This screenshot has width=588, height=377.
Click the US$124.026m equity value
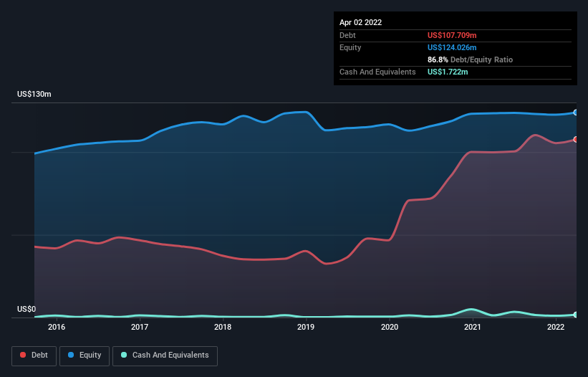[x=452, y=47]
